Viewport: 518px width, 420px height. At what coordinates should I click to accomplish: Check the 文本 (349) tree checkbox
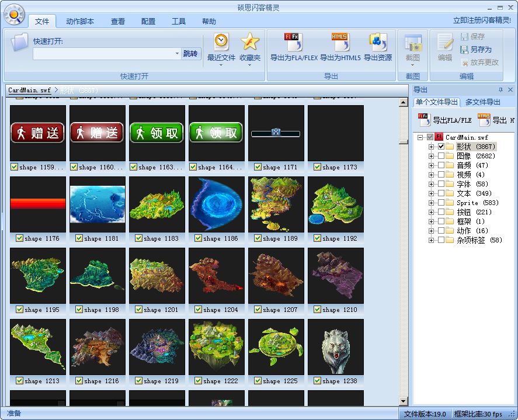pos(441,193)
